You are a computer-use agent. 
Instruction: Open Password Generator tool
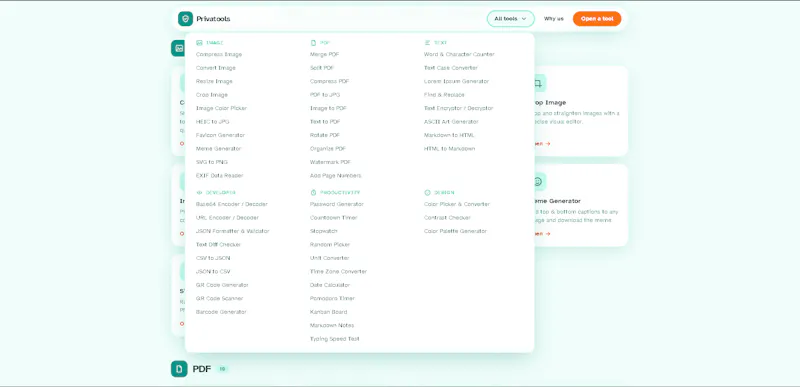point(337,204)
